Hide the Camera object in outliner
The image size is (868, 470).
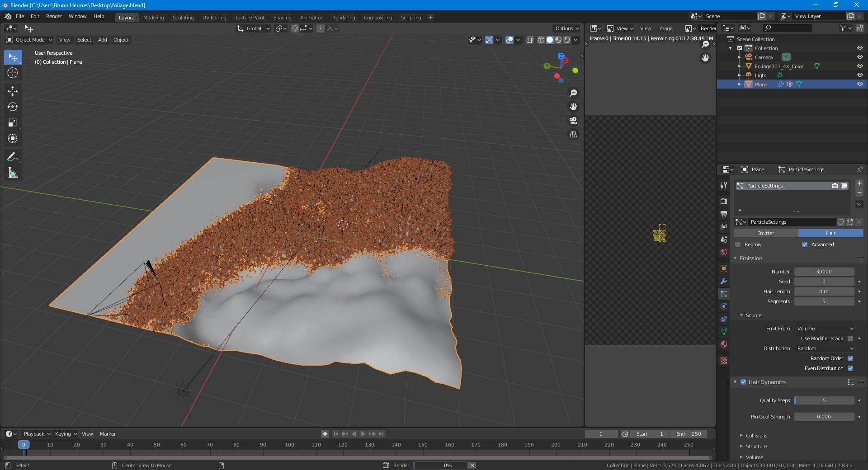pyautogui.click(x=860, y=57)
